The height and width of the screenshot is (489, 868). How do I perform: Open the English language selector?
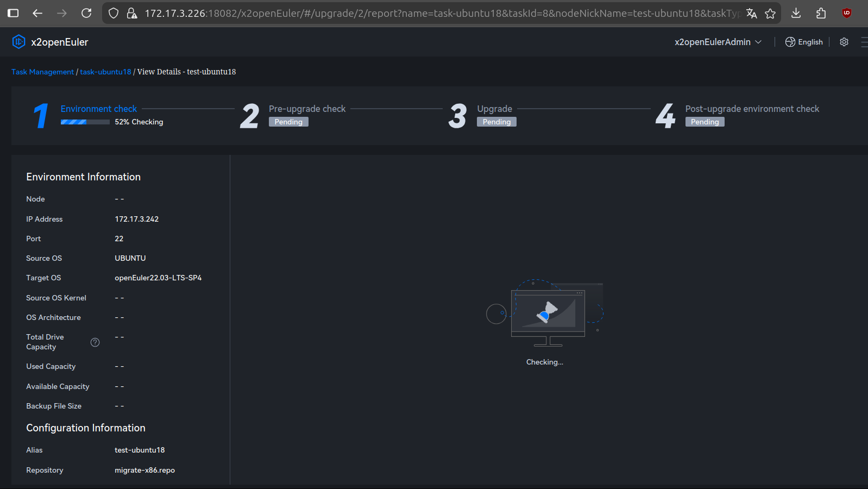[804, 42]
